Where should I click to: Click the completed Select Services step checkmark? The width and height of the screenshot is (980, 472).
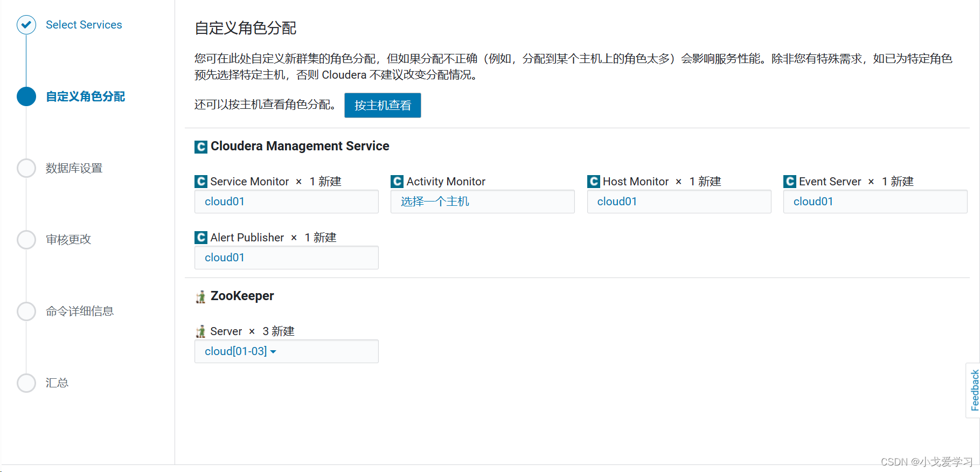click(x=26, y=25)
